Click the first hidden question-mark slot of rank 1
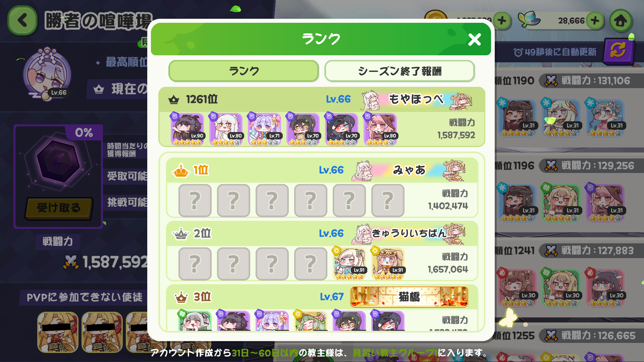Viewport: 644px width, 362px height. [195, 200]
